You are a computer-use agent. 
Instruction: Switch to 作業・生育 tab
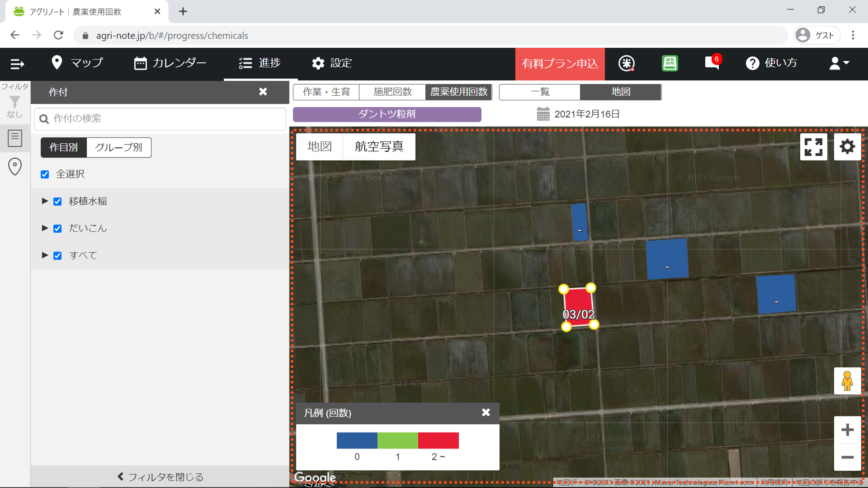point(326,92)
